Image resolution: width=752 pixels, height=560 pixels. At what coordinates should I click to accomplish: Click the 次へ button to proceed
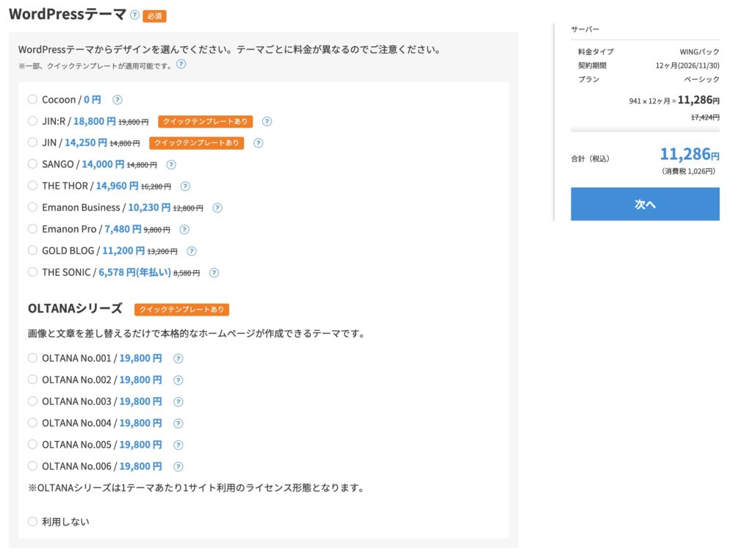coord(645,203)
